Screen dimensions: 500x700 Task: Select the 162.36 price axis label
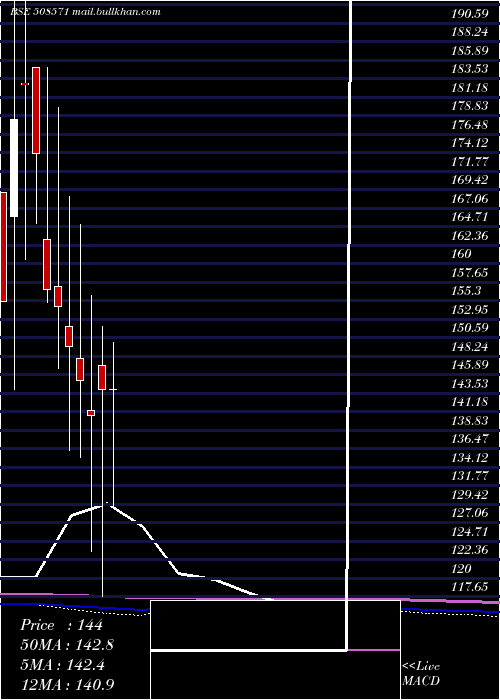(470, 236)
